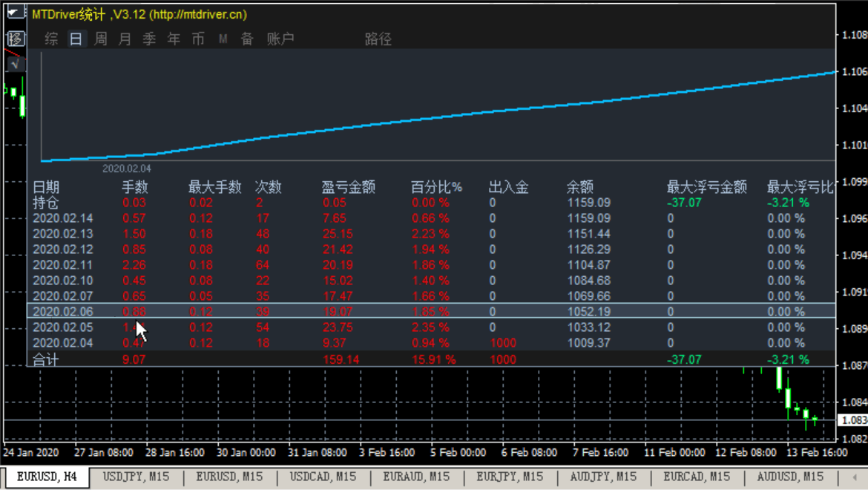Open the 季 quarterly statistics tab
Screen dimensions: 868x490
(x=149, y=39)
